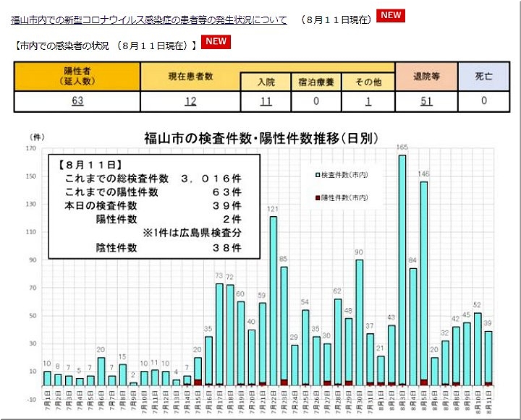Click the tallest bar labeled 165
521x420 pixels.
point(402,269)
